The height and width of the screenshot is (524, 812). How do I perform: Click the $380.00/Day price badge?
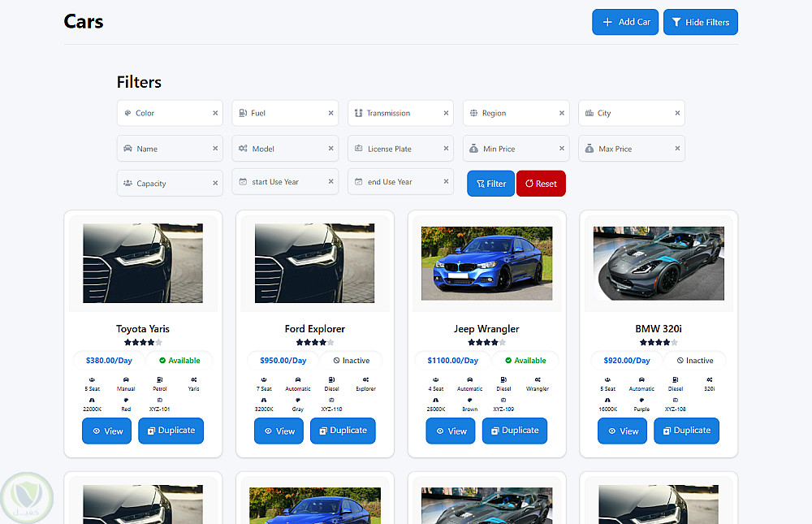click(109, 361)
